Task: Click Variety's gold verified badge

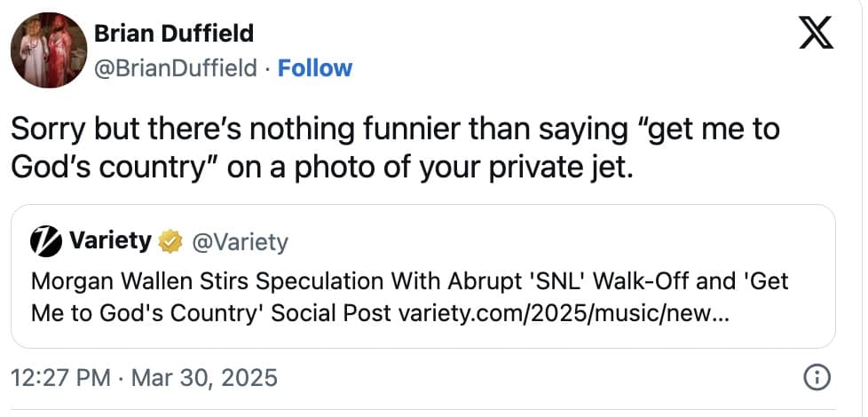Action: click(168, 241)
